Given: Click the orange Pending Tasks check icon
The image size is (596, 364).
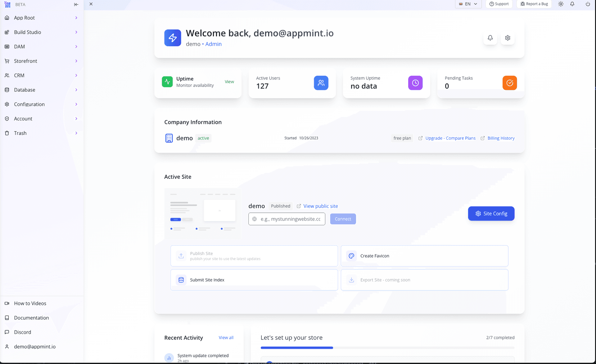Looking at the screenshot, I should point(510,83).
